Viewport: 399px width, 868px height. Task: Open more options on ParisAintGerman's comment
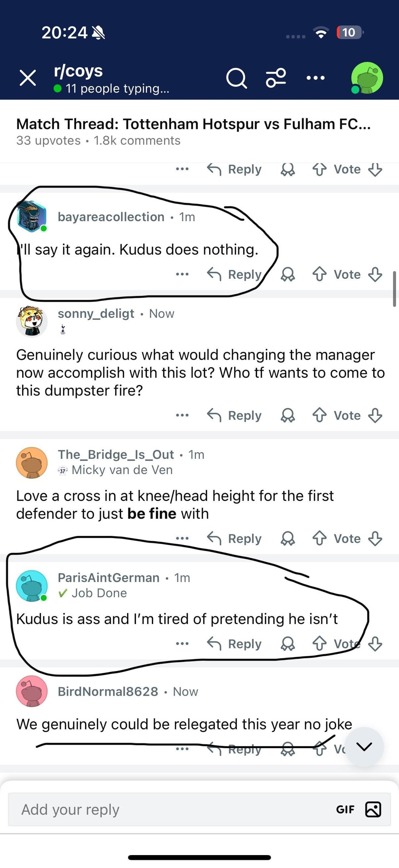point(182,644)
